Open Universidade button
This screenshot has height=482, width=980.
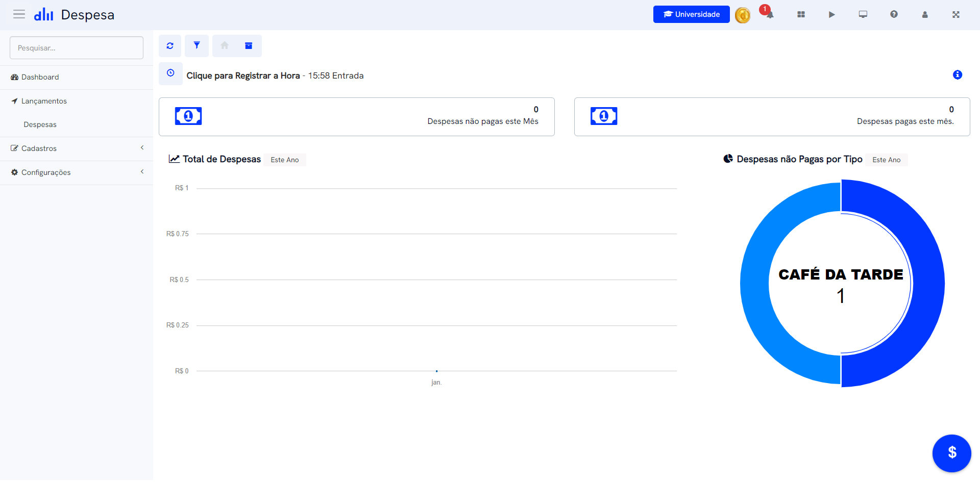pos(691,14)
